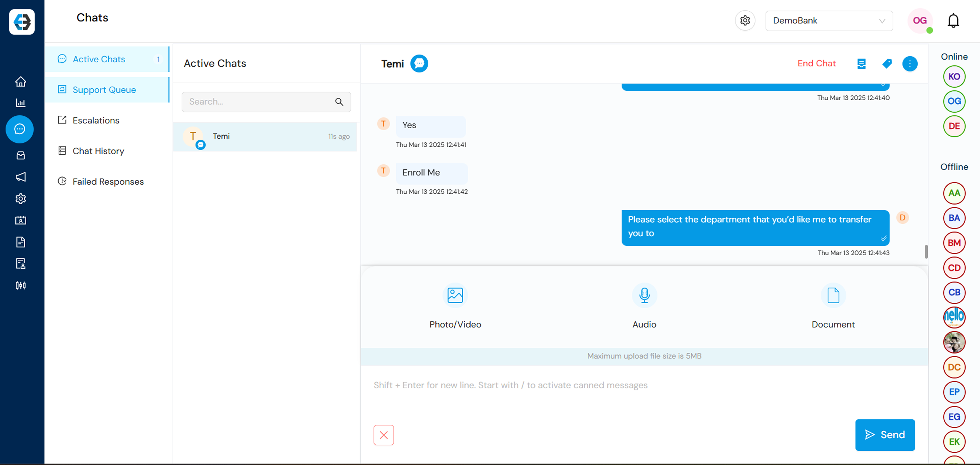Open Chat History menu item
The height and width of the screenshot is (465, 980).
pos(107,151)
